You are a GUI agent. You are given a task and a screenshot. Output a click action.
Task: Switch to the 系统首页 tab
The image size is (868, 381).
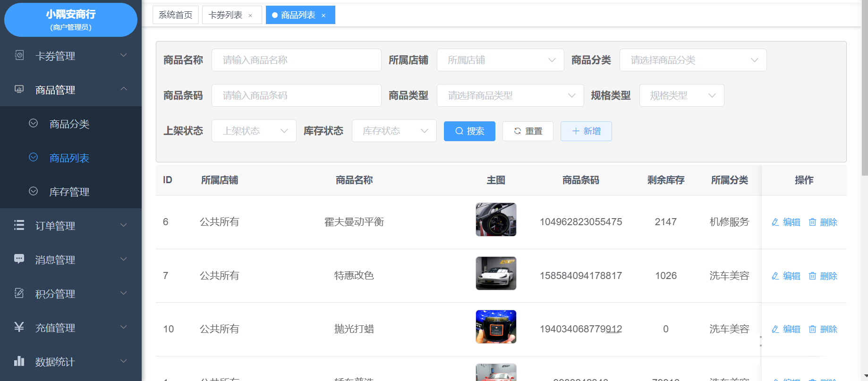(x=175, y=15)
